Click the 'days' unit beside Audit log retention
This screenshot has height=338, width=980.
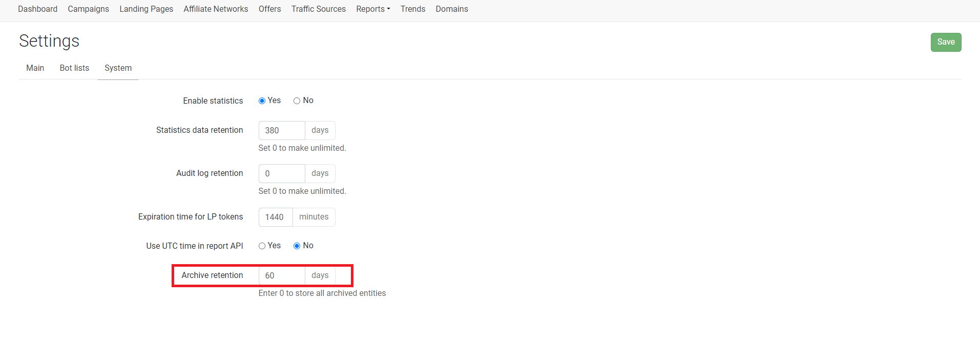320,173
